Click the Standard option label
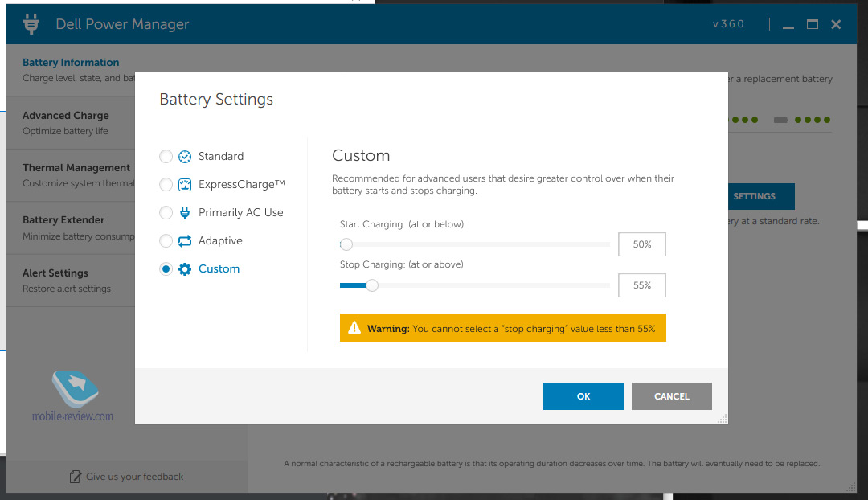Image resolution: width=868 pixels, height=500 pixels. pos(221,157)
